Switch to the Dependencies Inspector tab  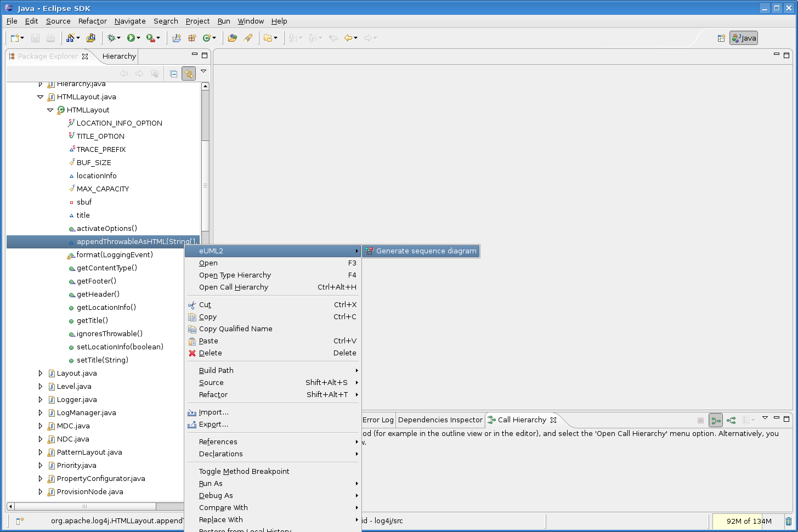pyautogui.click(x=440, y=420)
